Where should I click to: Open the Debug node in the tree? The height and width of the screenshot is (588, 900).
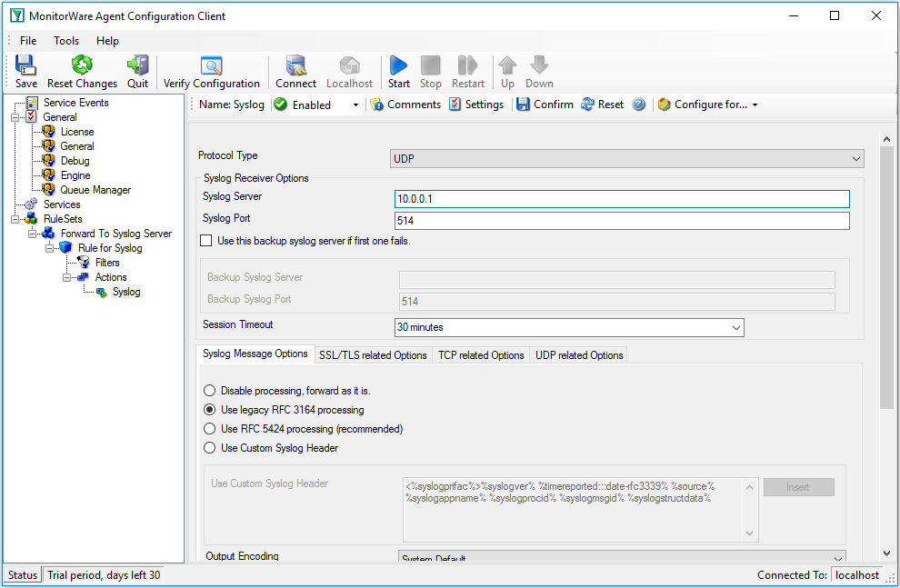[75, 161]
